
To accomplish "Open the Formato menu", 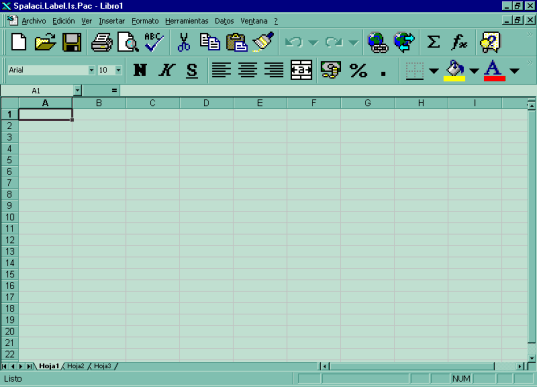I will point(145,21).
